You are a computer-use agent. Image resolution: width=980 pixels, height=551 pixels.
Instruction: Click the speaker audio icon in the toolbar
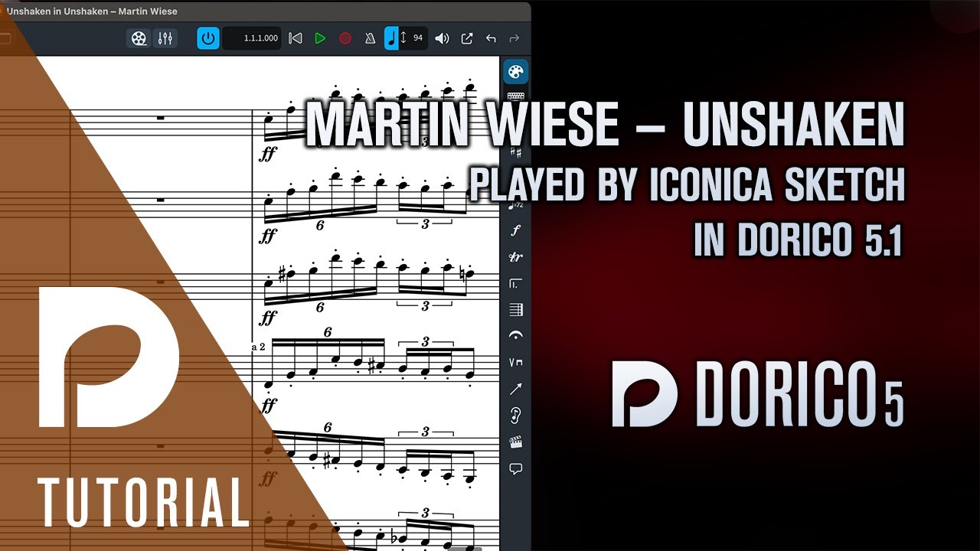[443, 38]
